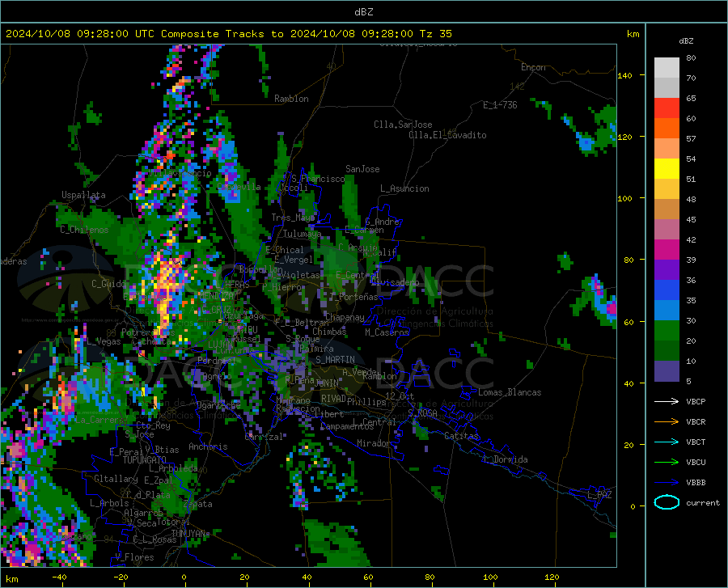The image size is (728, 588).
Task: Click the Chapanay map label
Action: click(345, 317)
